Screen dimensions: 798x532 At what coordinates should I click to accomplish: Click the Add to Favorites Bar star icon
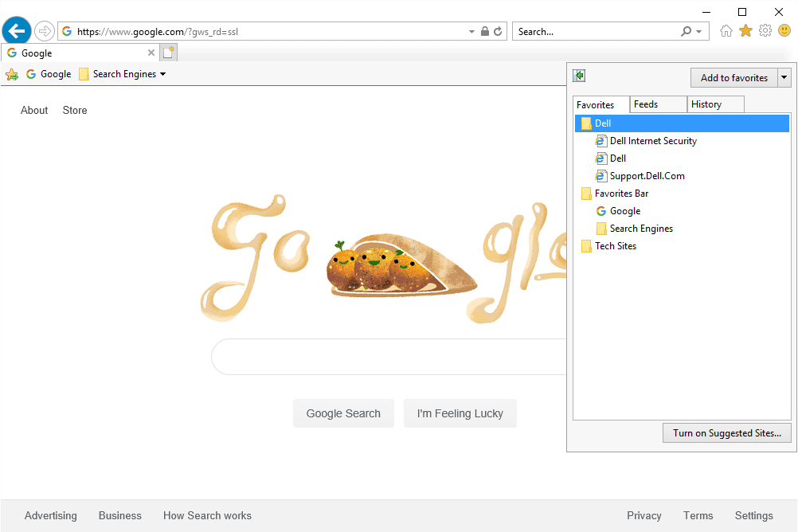click(x=12, y=74)
